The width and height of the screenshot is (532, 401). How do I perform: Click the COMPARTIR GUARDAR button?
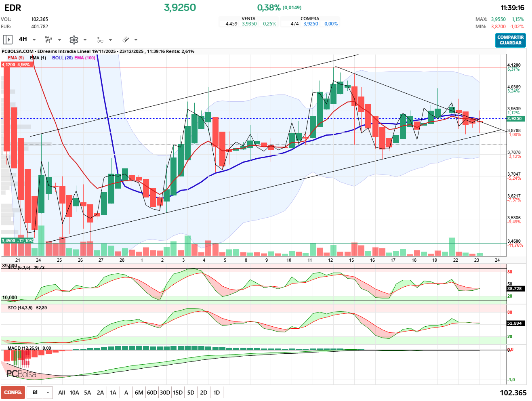click(x=510, y=40)
